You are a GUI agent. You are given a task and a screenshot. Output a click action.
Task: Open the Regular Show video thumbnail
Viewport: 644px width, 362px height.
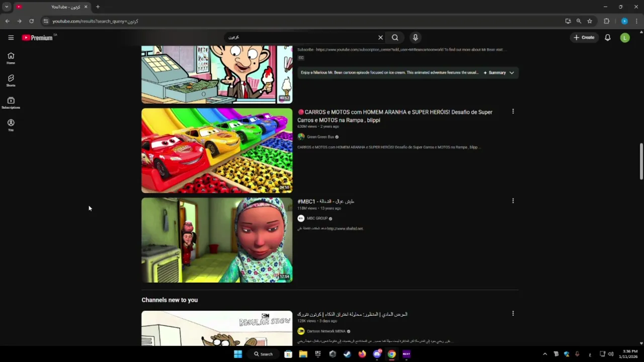(217, 328)
